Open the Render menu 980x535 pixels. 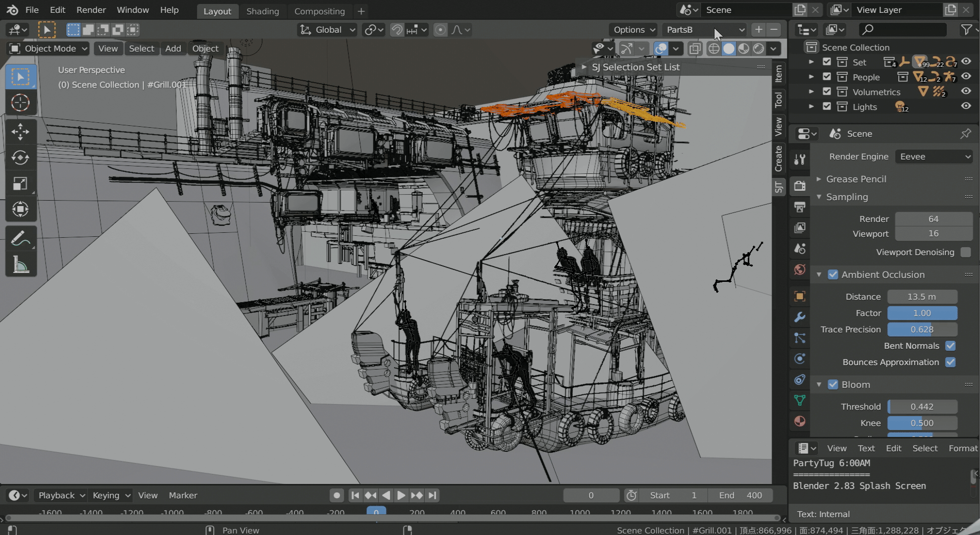[x=91, y=10]
